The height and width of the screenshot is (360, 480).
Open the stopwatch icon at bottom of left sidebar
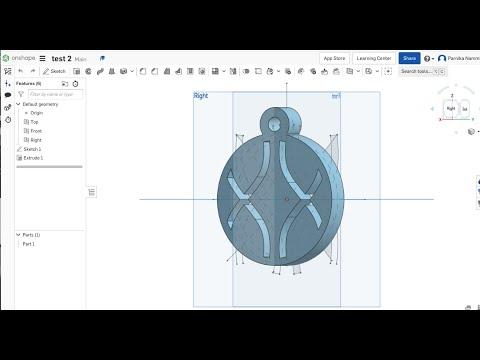[8, 120]
